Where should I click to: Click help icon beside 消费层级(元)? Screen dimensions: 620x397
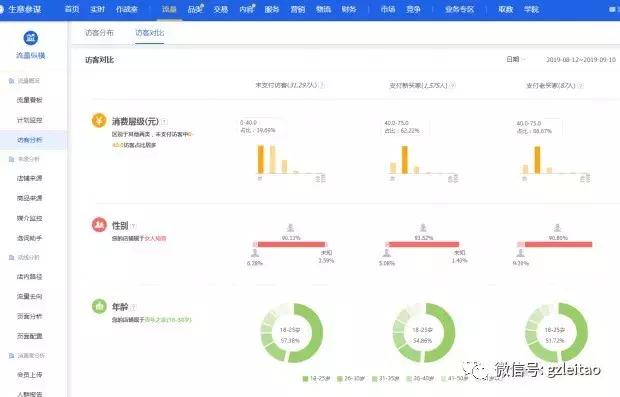point(164,122)
